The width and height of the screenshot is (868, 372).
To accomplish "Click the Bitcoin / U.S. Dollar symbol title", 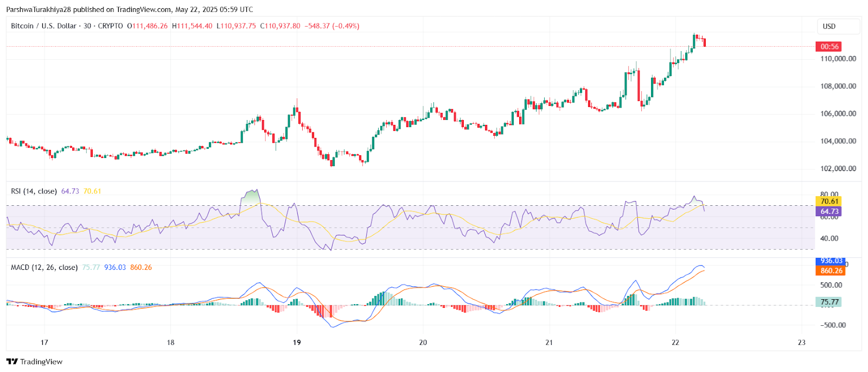I will [44, 26].
